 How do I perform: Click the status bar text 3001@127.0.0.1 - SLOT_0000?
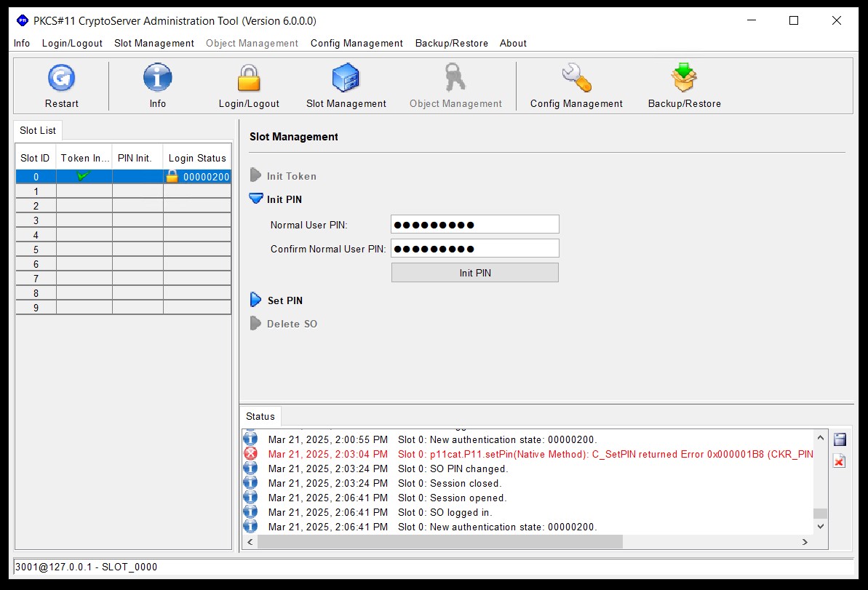tap(87, 567)
